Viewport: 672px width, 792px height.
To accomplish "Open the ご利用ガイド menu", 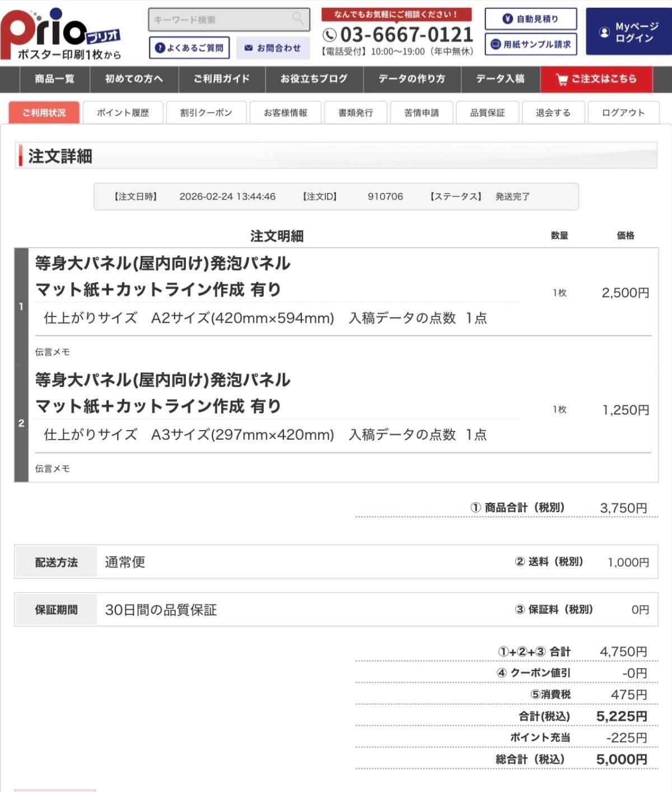I will pyautogui.click(x=222, y=79).
